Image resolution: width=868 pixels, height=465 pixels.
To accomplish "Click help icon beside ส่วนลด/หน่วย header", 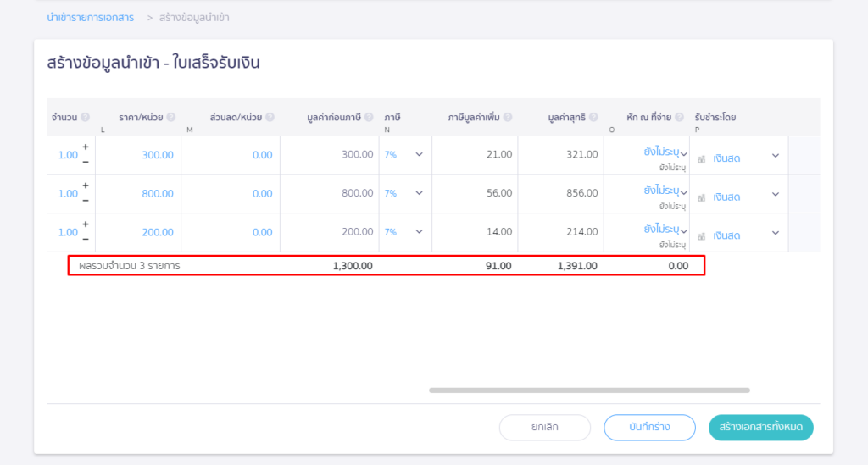I will [x=270, y=117].
